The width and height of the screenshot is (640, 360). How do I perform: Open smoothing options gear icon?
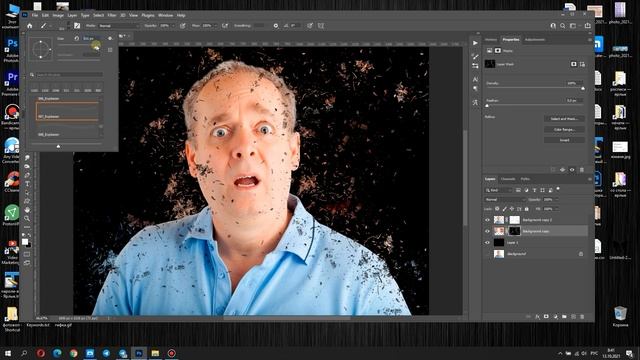(276, 26)
